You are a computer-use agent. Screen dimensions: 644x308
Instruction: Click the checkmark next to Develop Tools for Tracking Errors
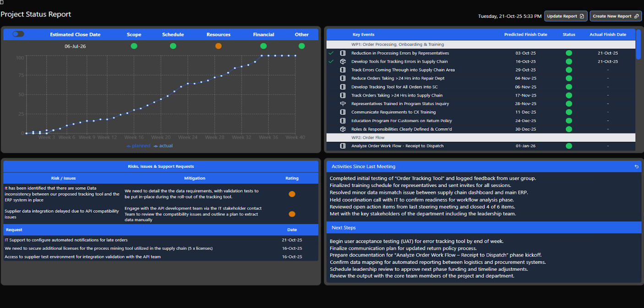331,61
